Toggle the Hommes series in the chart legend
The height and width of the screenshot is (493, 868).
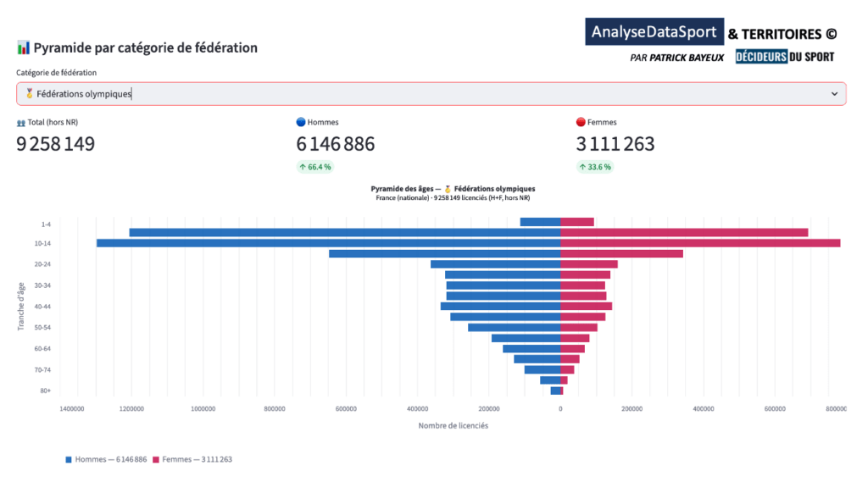(106, 459)
